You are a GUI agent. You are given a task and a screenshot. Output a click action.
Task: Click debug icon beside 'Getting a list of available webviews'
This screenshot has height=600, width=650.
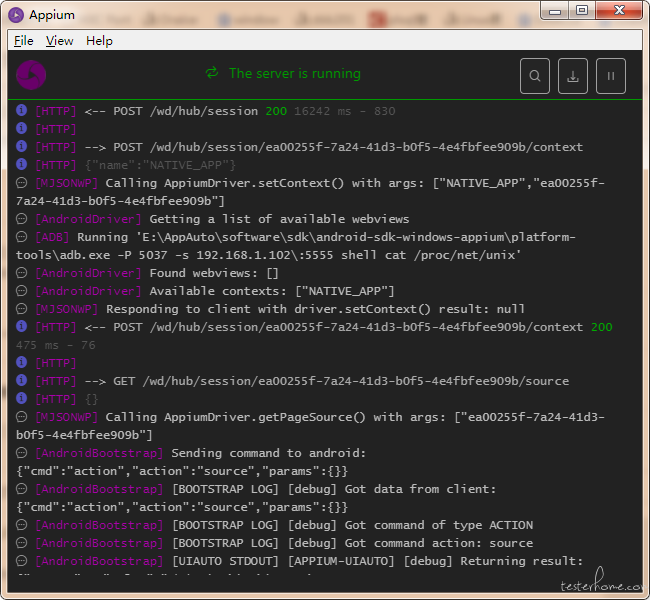[22, 219]
